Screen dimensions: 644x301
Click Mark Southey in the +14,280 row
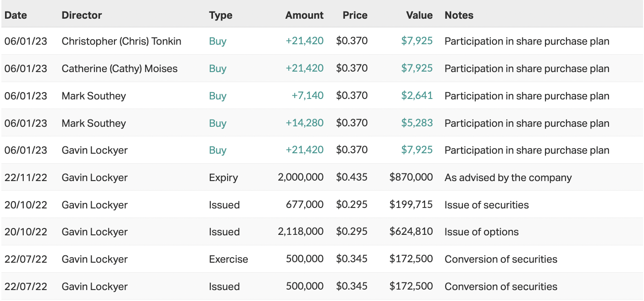click(93, 123)
